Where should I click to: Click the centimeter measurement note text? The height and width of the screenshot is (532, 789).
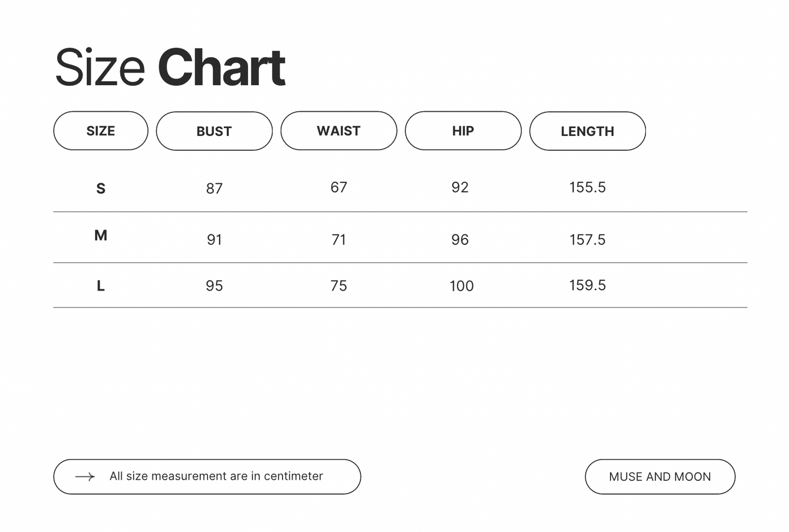tap(216, 476)
